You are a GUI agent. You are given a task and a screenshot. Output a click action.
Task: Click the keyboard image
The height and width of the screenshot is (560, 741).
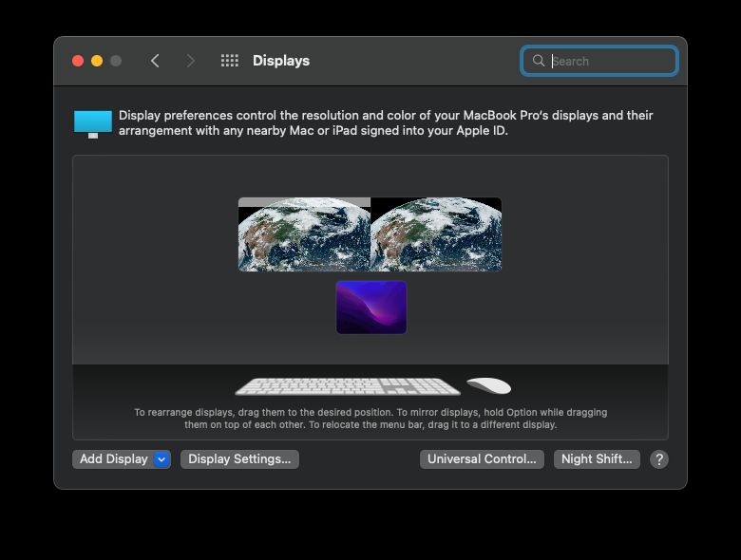point(347,386)
